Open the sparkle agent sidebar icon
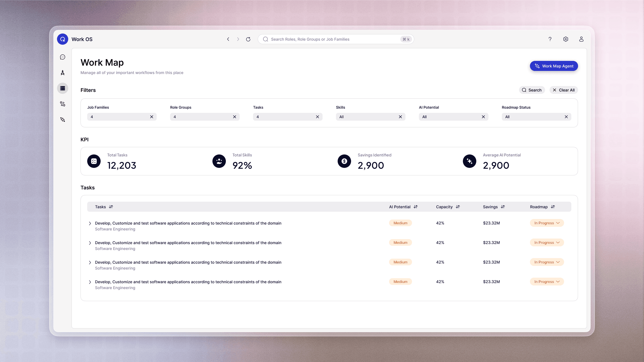644x362 pixels. [x=63, y=120]
